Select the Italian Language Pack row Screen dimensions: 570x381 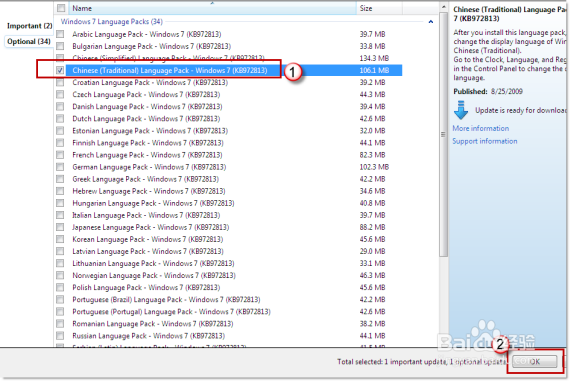click(229, 215)
